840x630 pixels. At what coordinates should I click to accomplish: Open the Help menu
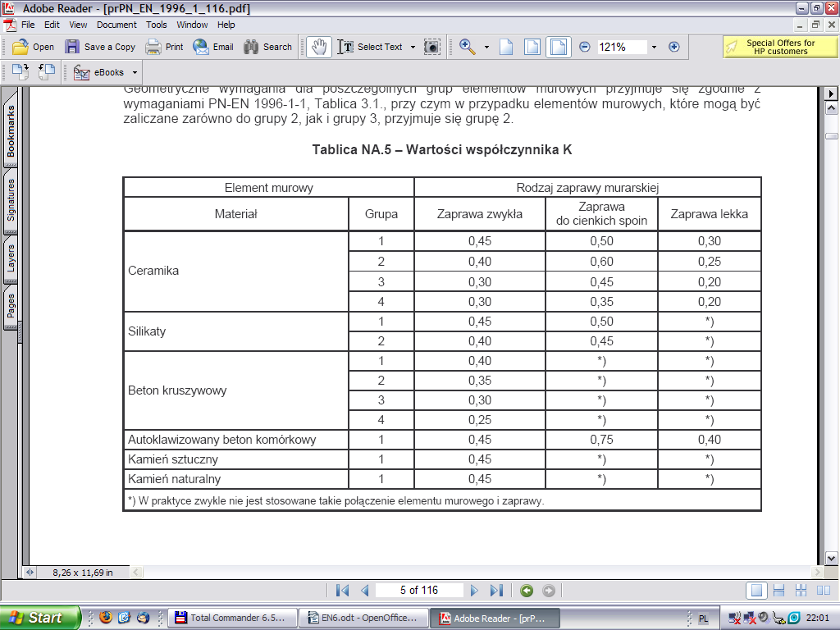click(226, 25)
